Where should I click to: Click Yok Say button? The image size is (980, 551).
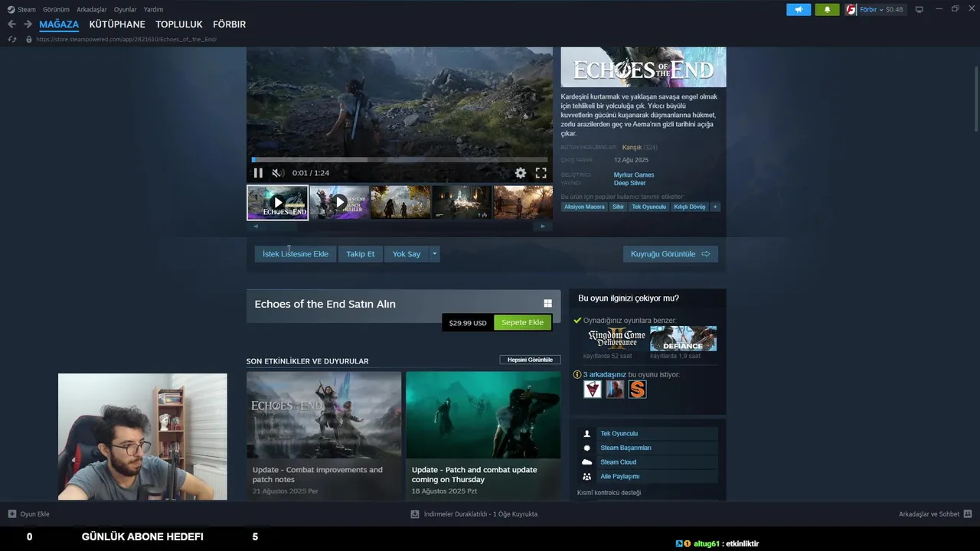point(407,254)
